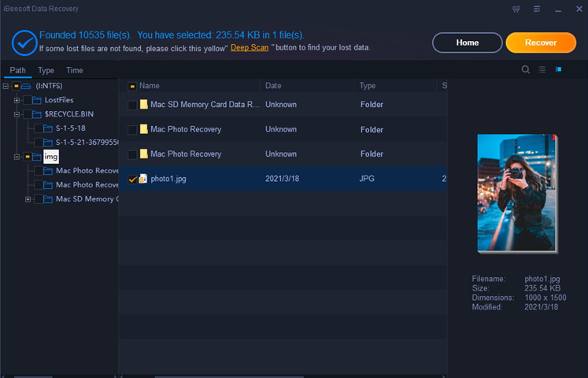Click the I:NTFS drive icon
Screen dimensions: 588x378
point(26,87)
